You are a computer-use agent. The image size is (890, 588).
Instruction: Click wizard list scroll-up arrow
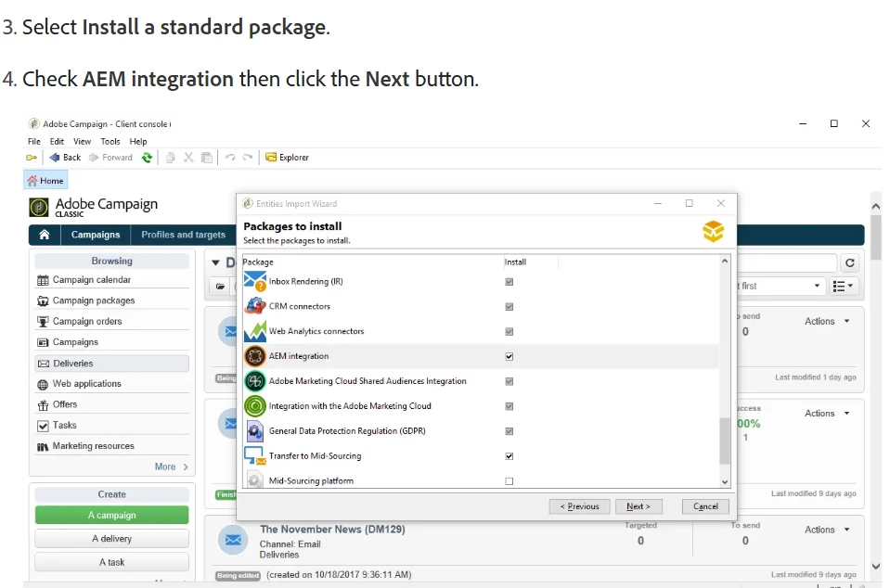725,261
